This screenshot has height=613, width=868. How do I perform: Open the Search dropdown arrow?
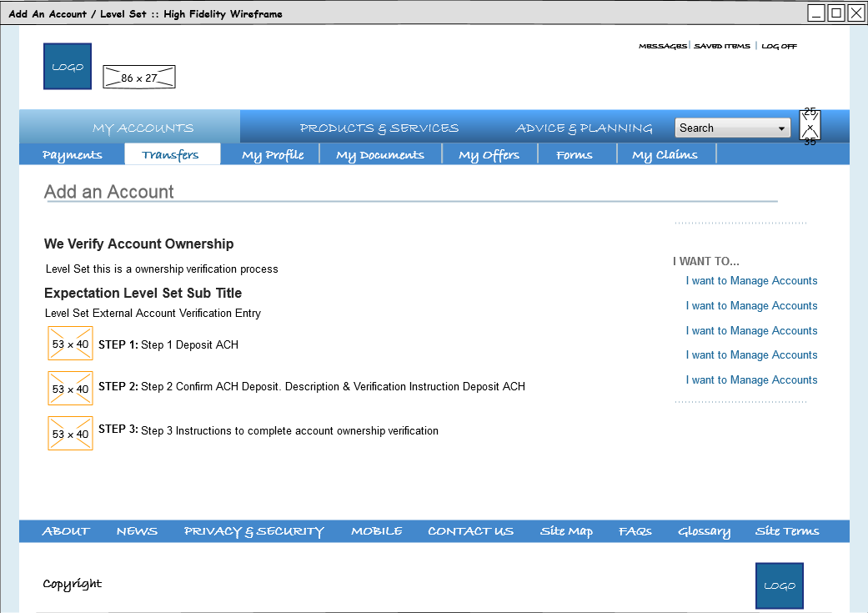781,128
